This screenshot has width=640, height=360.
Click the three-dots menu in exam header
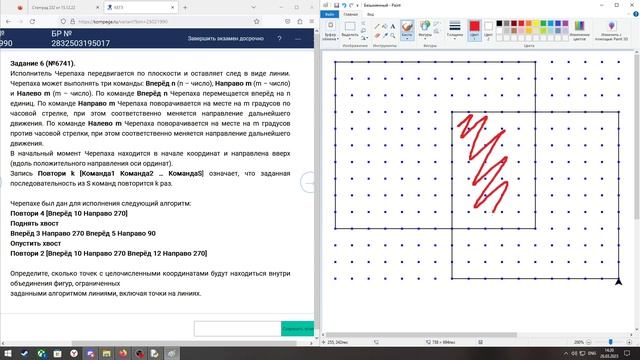click(298, 38)
